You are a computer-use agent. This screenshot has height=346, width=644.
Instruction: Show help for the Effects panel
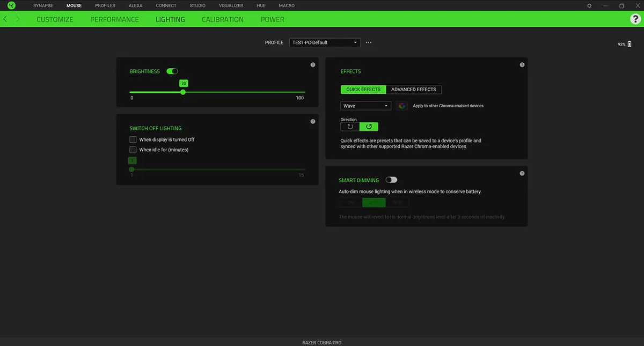click(x=522, y=65)
